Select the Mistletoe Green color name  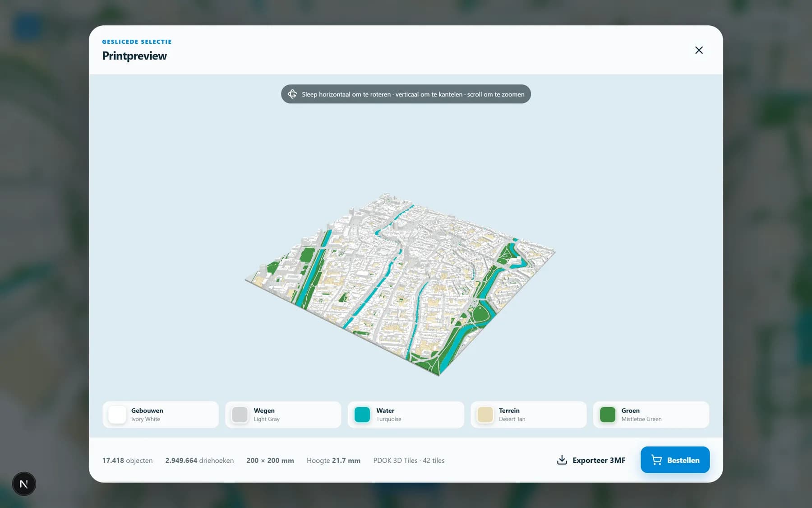click(x=641, y=419)
